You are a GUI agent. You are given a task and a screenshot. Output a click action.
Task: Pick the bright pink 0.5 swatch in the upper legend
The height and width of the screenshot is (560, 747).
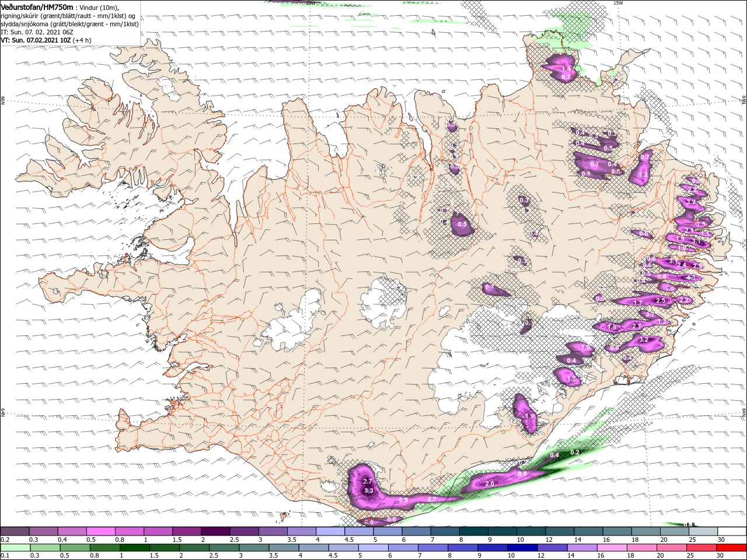[101, 531]
